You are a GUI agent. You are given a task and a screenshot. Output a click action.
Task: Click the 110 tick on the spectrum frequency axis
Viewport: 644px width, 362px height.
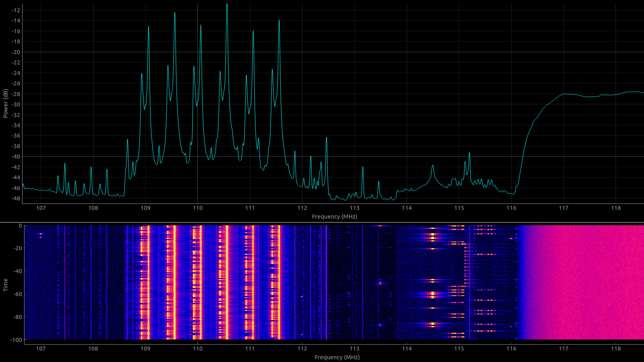[197, 208]
